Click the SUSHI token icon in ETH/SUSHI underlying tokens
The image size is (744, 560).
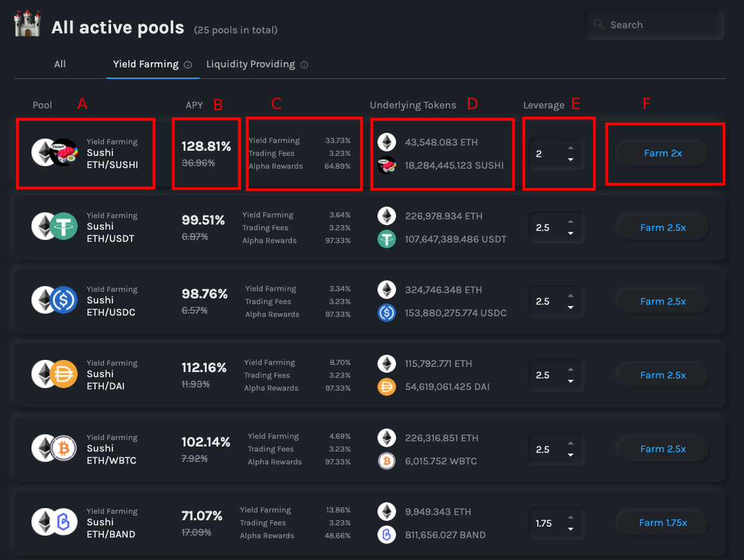tap(386, 165)
